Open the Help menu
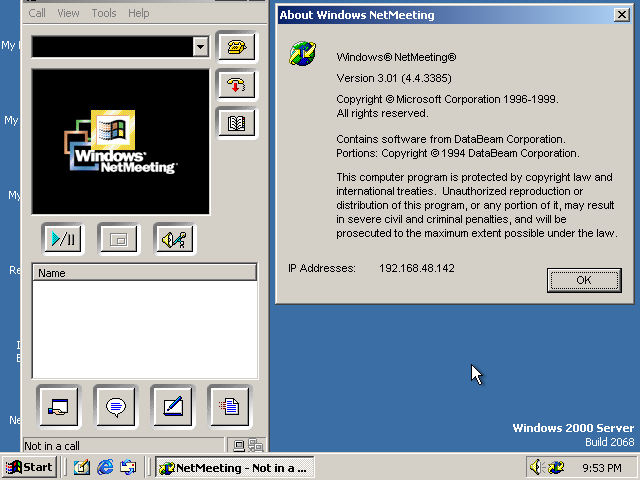 click(139, 13)
